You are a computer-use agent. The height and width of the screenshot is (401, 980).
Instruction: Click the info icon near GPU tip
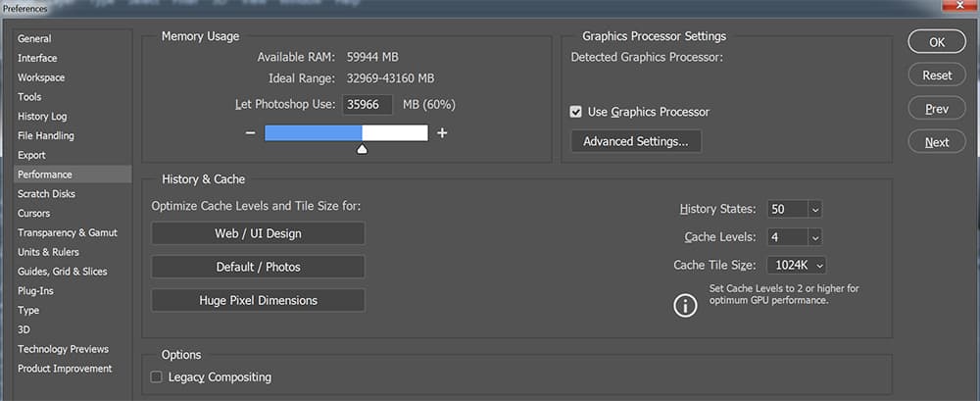coord(685,305)
